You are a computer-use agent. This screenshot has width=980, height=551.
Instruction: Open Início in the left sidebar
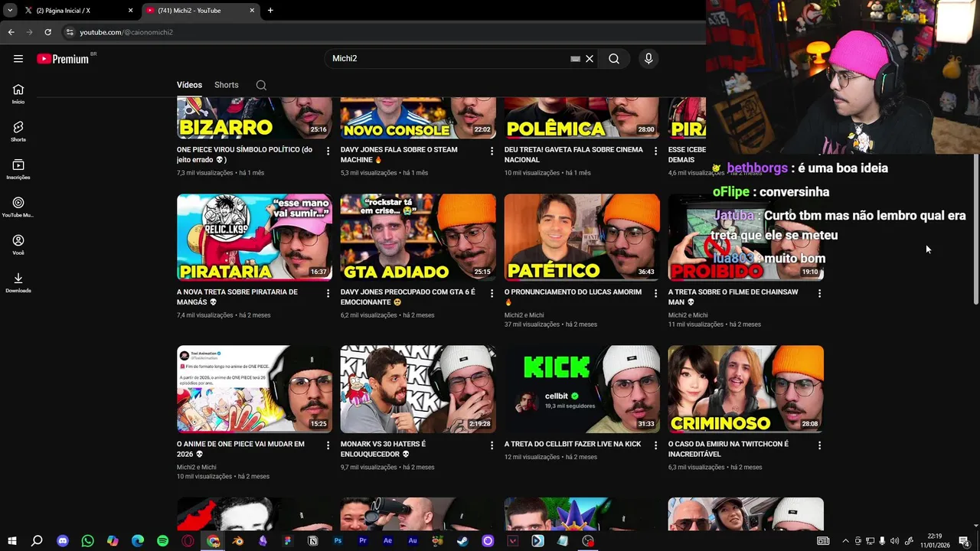(18, 93)
